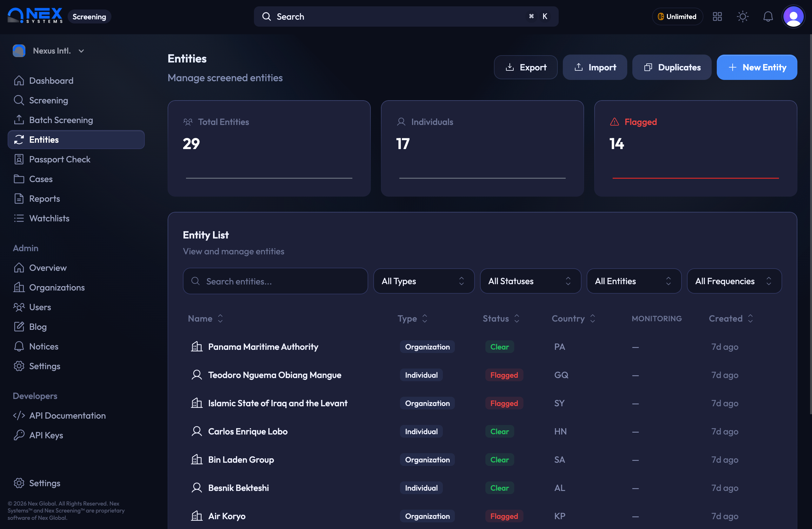Focus the Search entities field
812x529 pixels.
click(x=275, y=281)
